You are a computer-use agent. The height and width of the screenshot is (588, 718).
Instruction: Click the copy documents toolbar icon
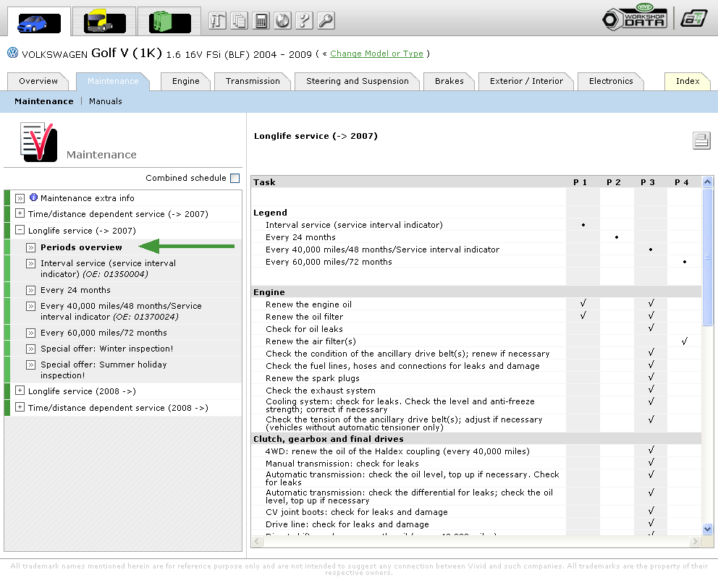pyautogui.click(x=239, y=21)
